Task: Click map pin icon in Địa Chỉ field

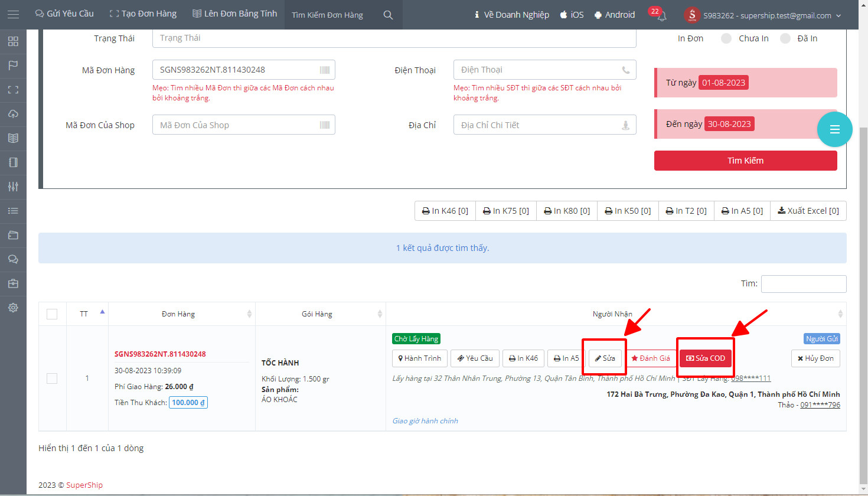Action: click(626, 125)
